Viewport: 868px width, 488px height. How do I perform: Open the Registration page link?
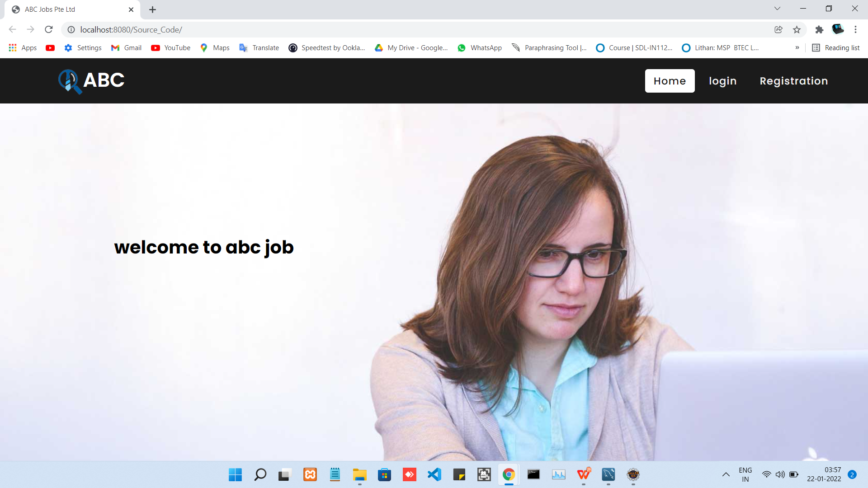coord(793,81)
